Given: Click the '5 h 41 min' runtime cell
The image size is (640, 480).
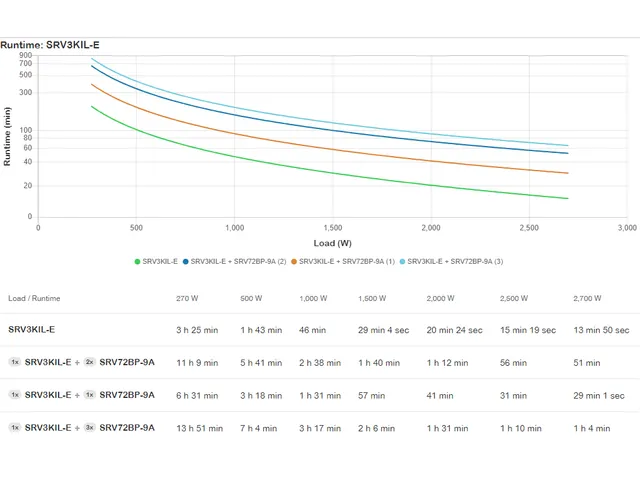Looking at the screenshot, I should point(261,363).
